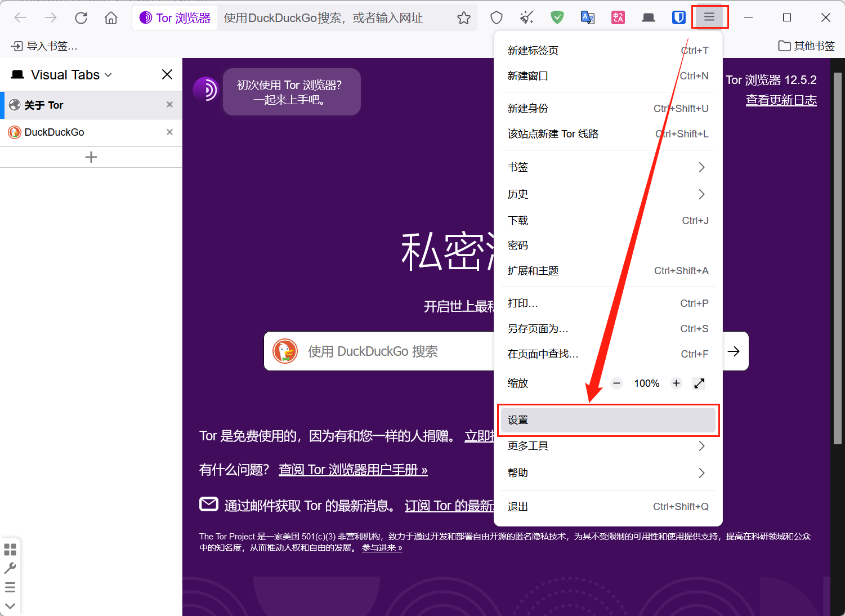The image size is (845, 616).
Task: Select 退出 to quit browser
Action: [608, 507]
